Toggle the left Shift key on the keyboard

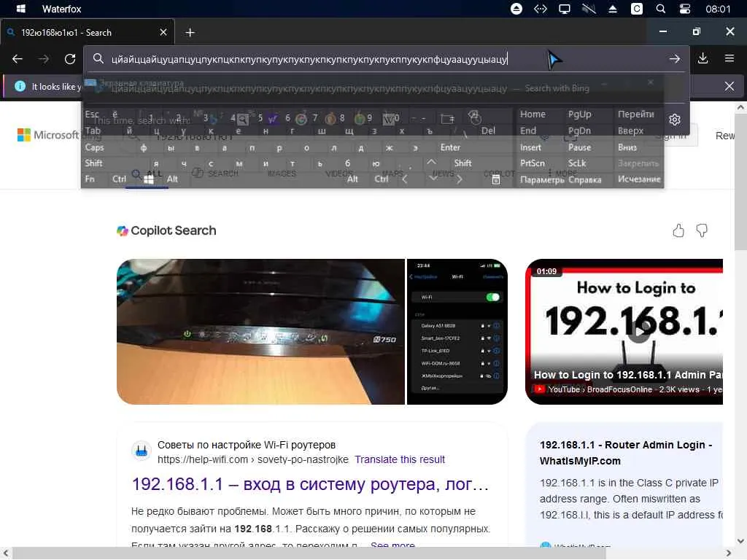point(94,163)
